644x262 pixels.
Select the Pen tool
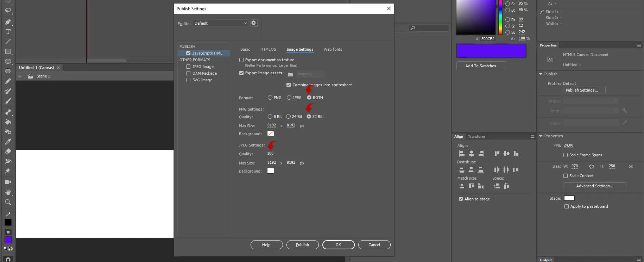click(x=8, y=22)
